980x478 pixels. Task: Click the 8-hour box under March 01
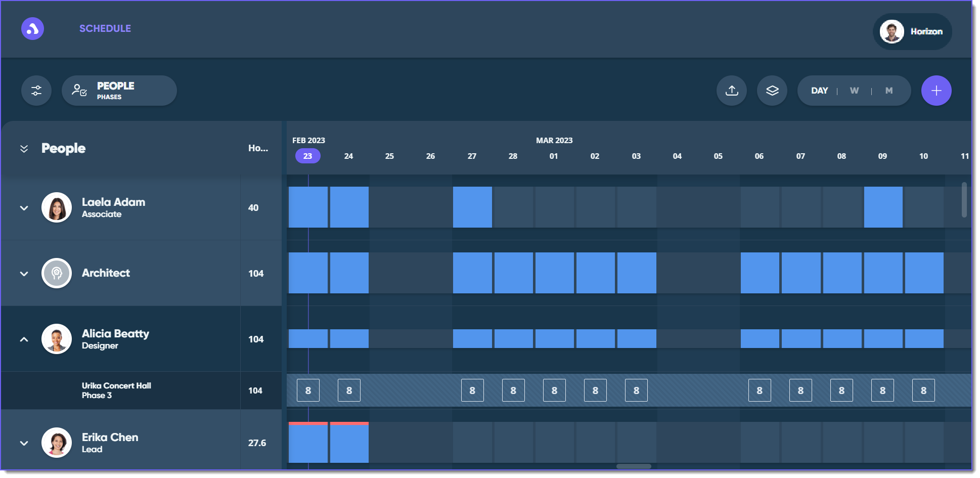554,390
